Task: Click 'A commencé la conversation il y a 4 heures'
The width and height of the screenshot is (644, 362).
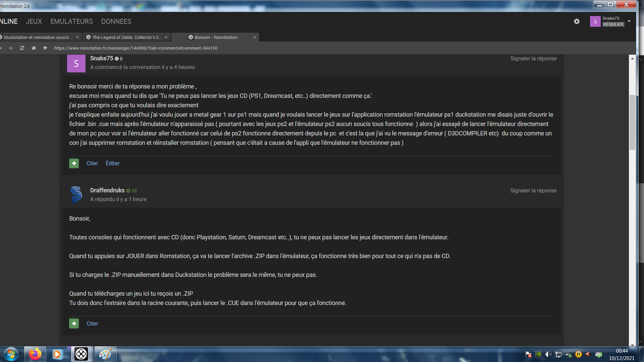Action: pyautogui.click(x=142, y=67)
